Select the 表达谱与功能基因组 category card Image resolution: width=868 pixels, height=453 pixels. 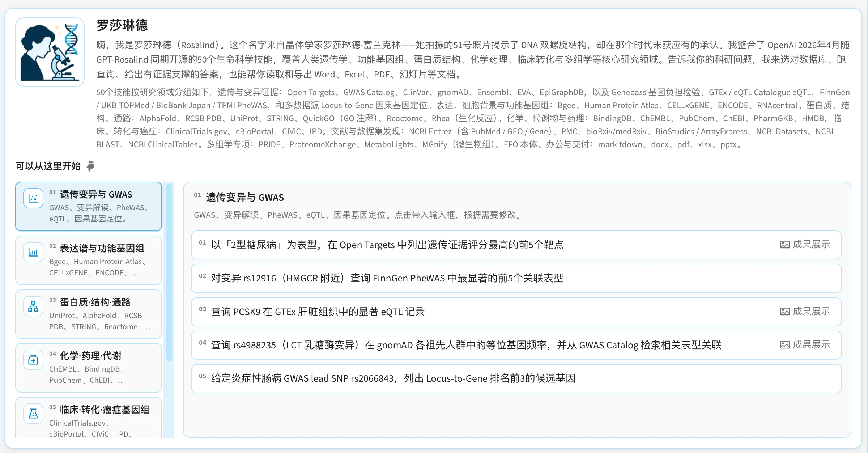coord(89,260)
